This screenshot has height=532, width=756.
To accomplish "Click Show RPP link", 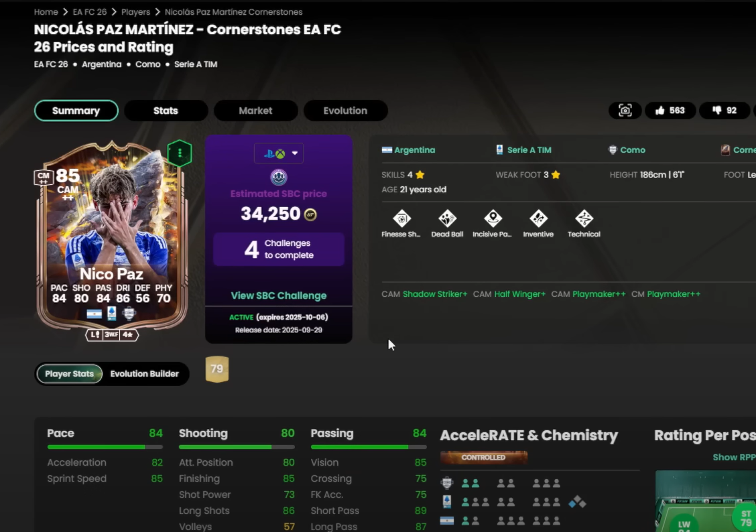I will [734, 458].
